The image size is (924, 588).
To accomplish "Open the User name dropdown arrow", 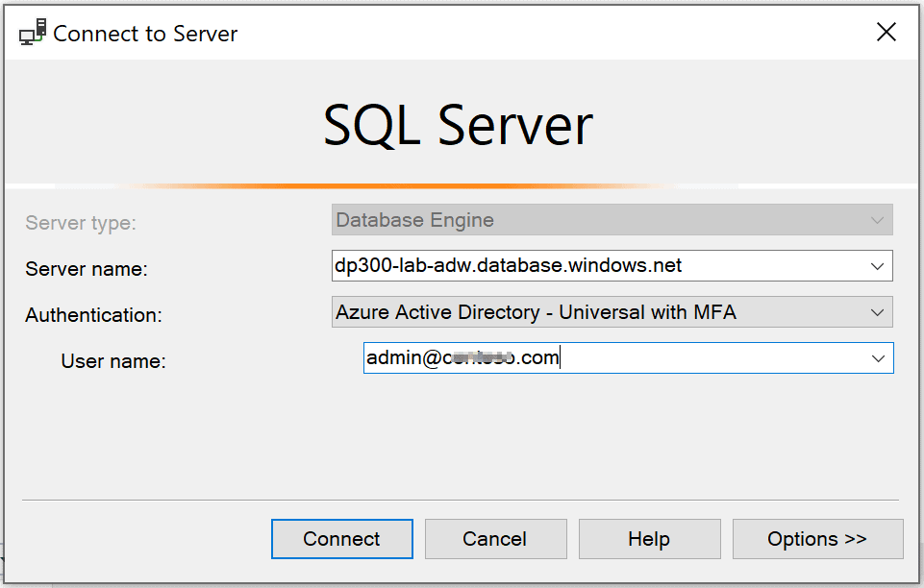I will tap(878, 357).
